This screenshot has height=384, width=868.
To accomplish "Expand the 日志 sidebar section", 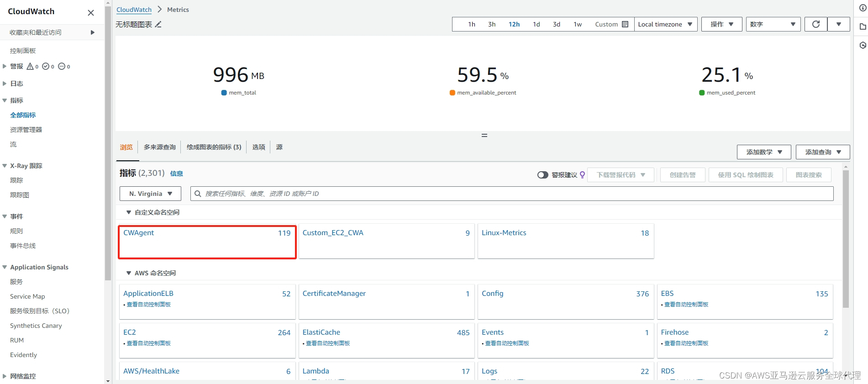I will click(x=5, y=84).
